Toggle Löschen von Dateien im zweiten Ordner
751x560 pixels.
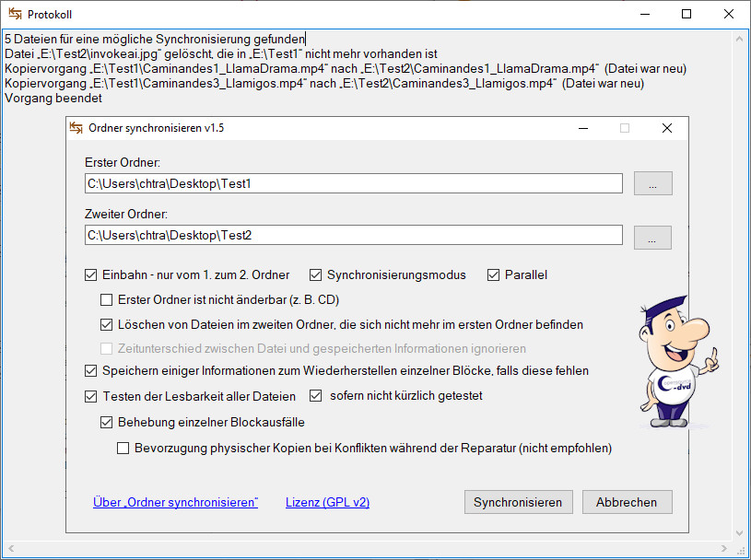coord(107,324)
